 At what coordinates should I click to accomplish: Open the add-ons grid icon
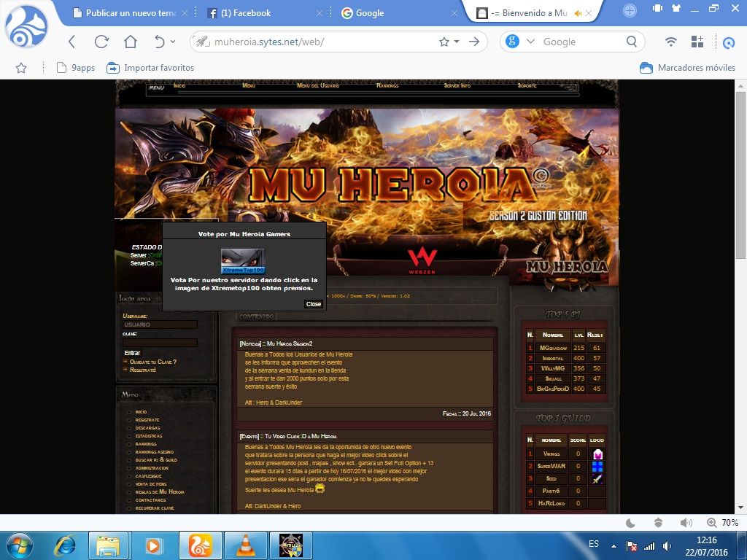pos(697,42)
